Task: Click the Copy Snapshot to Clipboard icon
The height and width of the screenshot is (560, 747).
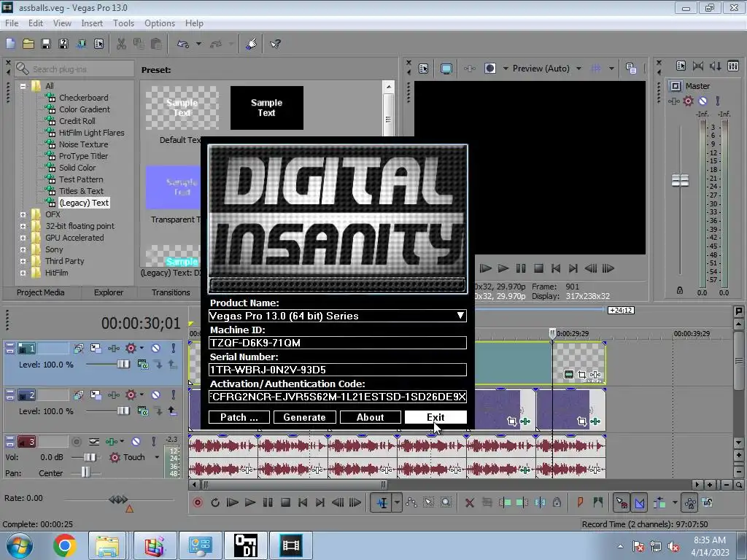Action: 631,69
